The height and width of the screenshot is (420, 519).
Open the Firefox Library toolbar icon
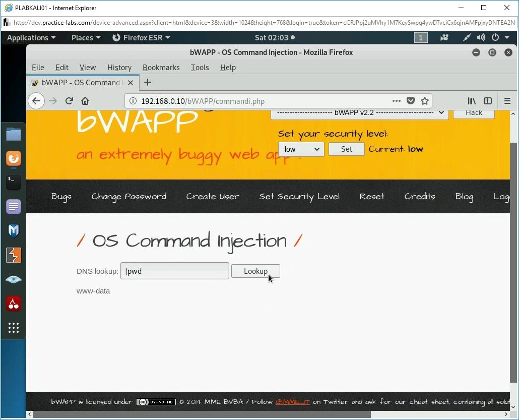472,101
